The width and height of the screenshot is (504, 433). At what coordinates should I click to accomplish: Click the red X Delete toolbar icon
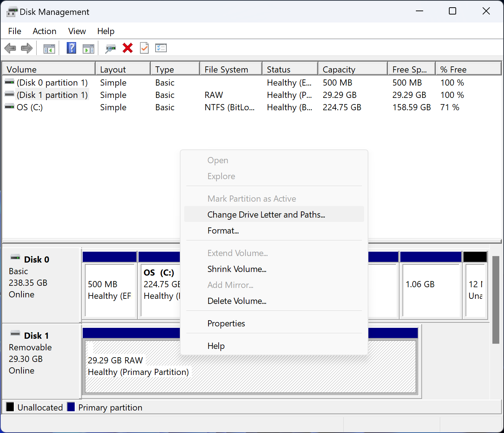(128, 48)
